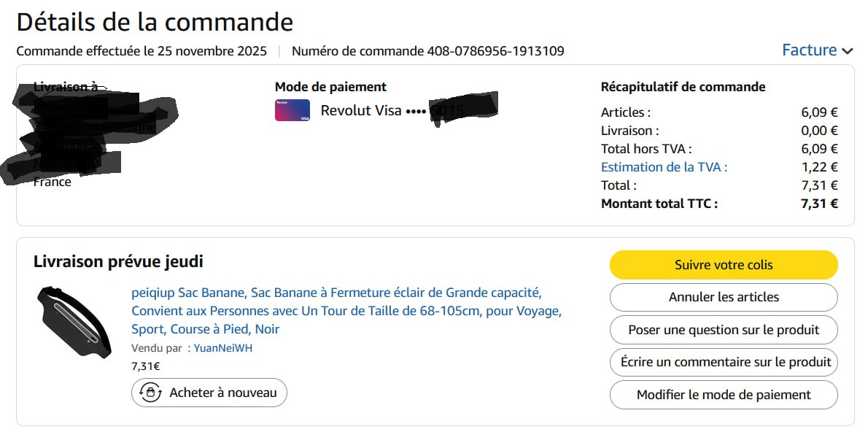This screenshot has height=432, width=868.
Task: Choose Écrire un commentaire sur le produit
Action: tap(724, 362)
